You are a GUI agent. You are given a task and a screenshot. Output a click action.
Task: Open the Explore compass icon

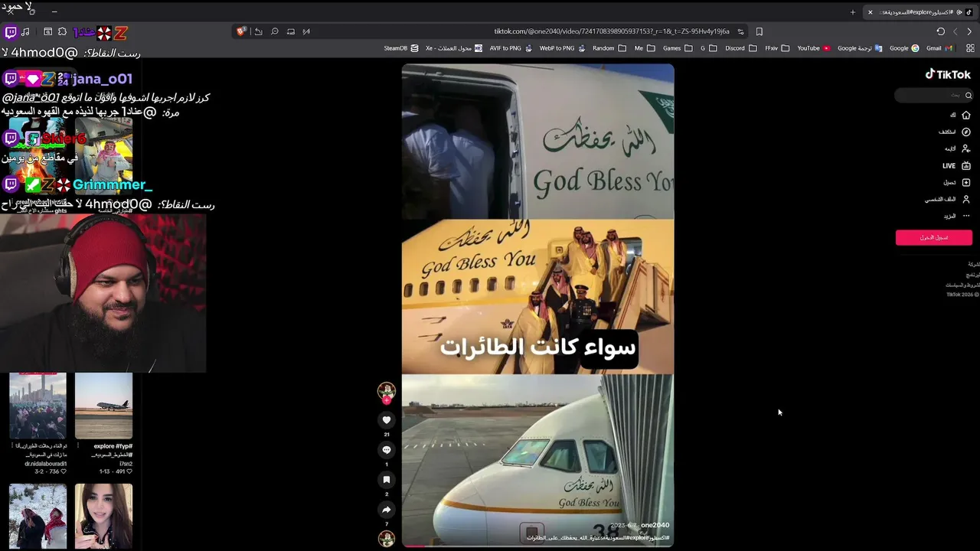click(x=966, y=132)
